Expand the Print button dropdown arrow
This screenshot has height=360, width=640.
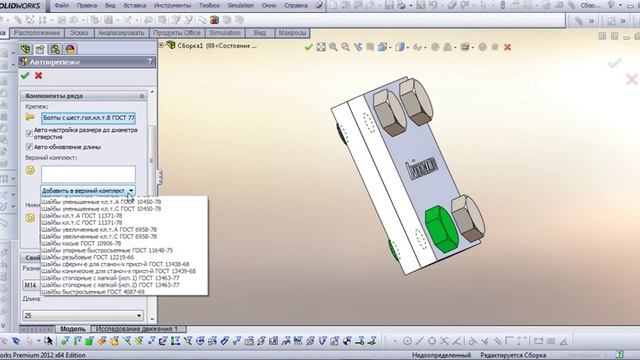pos(410,6)
